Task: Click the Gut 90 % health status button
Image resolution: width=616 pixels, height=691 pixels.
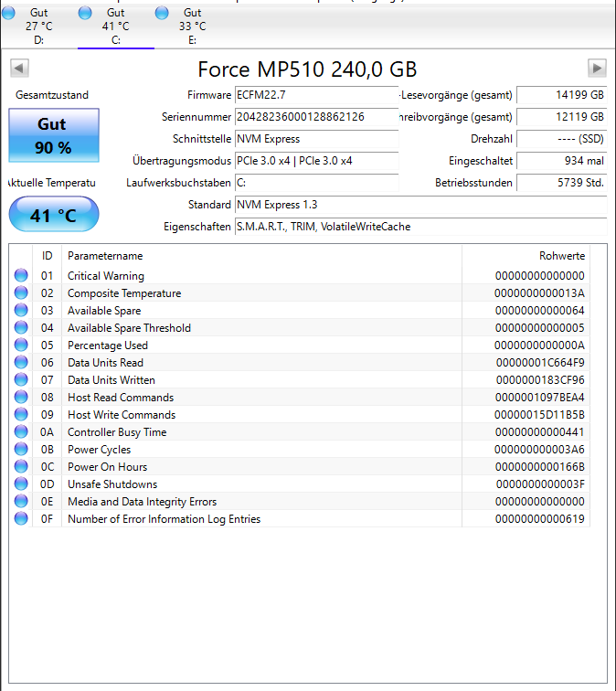Action: click(54, 135)
